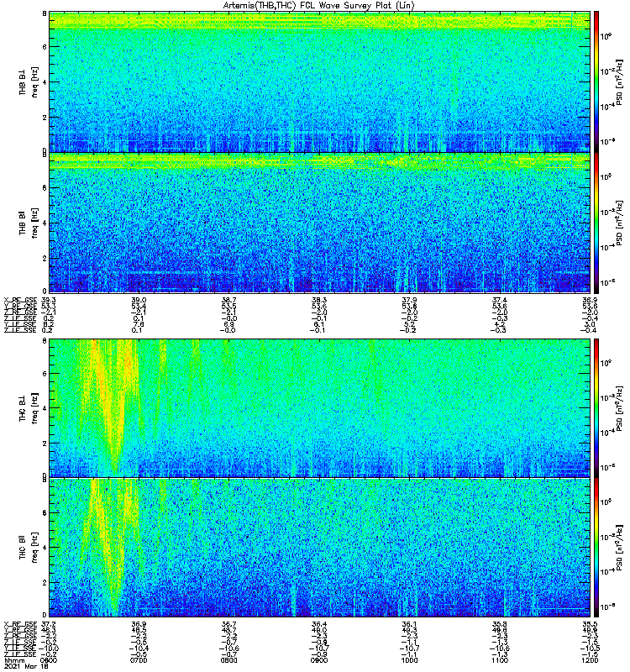Click the THC X position value 36.4
This screenshot has width=630, height=672.
pos(319,624)
